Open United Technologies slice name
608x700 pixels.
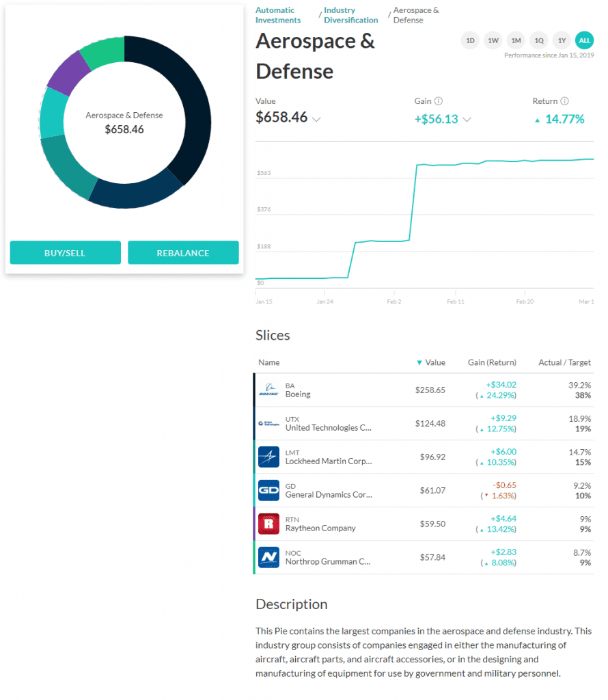click(329, 428)
